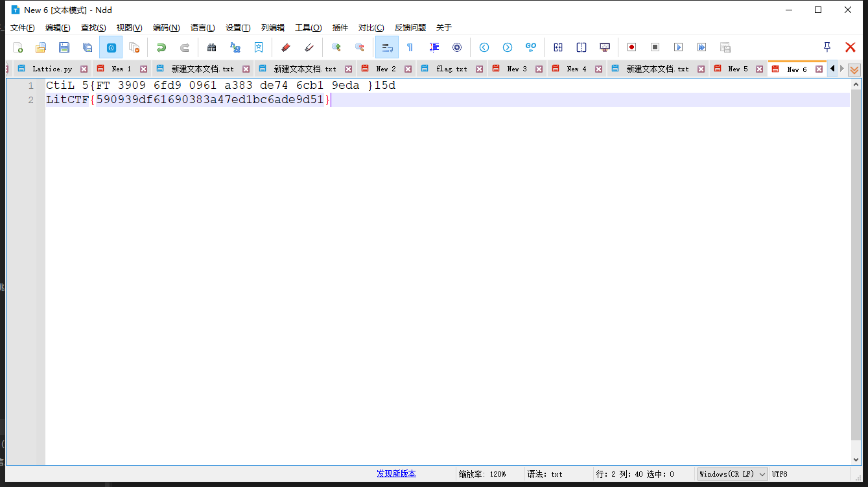Screen dimensions: 868x487
Task: Click the Zoom in magnifier icon
Action: click(336, 47)
